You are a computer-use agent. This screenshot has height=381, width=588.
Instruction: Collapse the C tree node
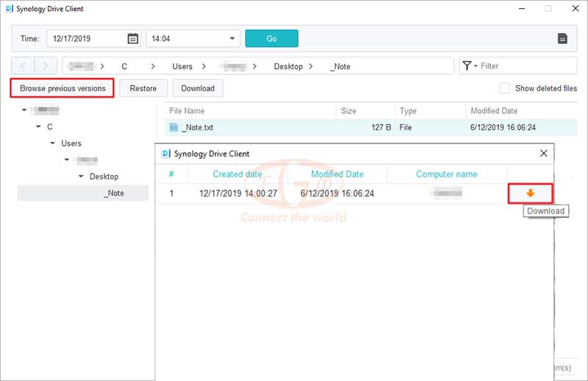38,127
